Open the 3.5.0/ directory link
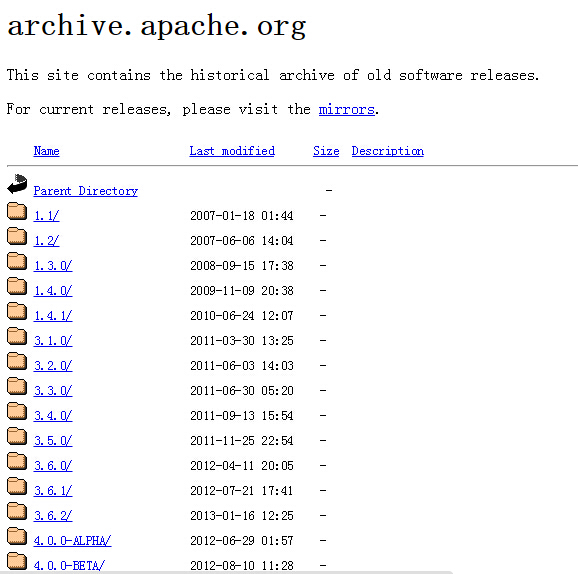The image size is (578, 574). [53, 441]
